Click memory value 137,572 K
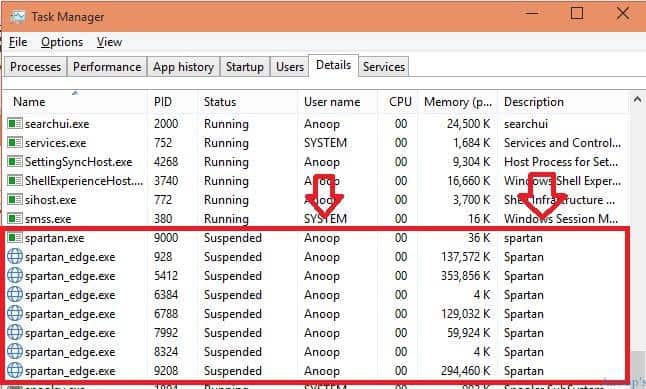Image resolution: width=646 pixels, height=389 pixels. 466,257
